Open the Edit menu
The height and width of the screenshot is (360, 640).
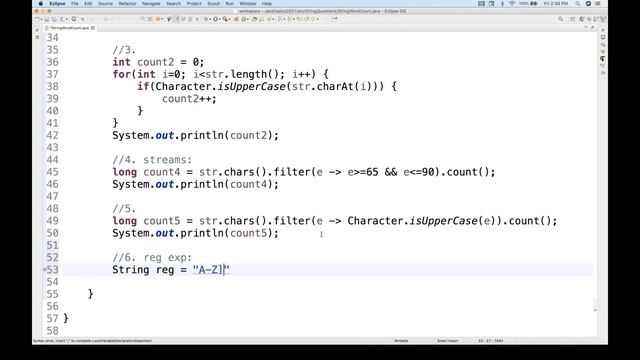click(x=88, y=3)
